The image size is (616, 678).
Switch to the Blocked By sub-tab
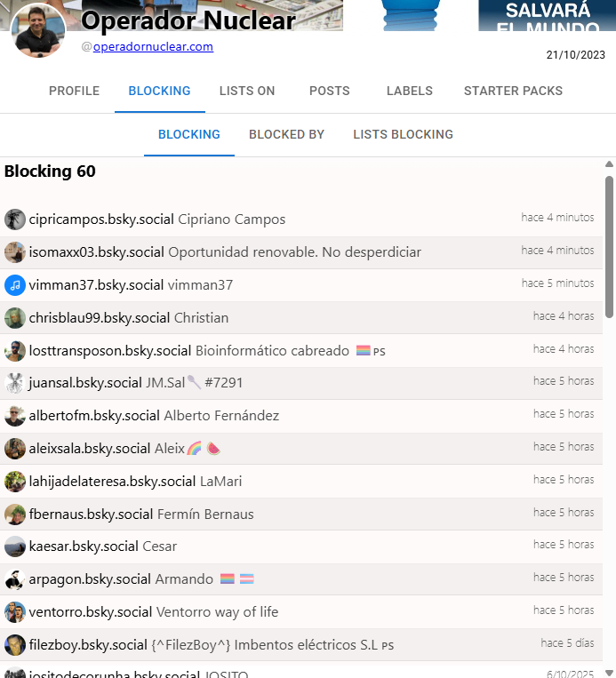click(x=286, y=135)
